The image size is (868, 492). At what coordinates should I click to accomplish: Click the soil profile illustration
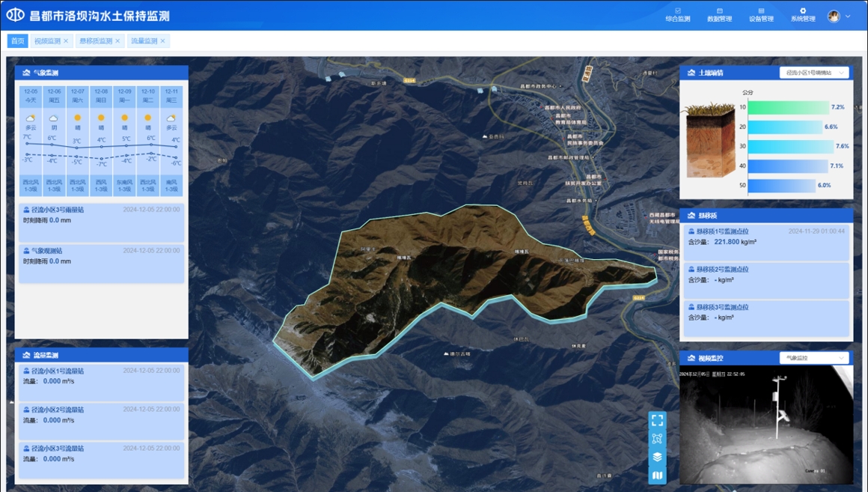tap(709, 139)
